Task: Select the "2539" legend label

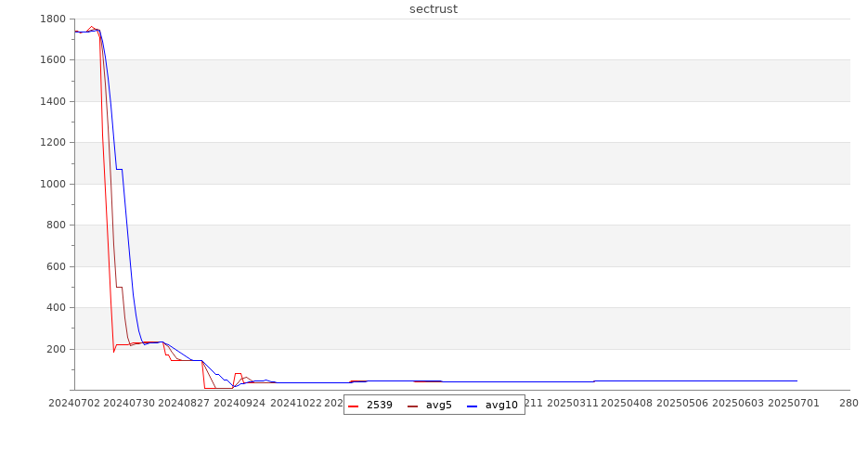Action: (x=379, y=406)
